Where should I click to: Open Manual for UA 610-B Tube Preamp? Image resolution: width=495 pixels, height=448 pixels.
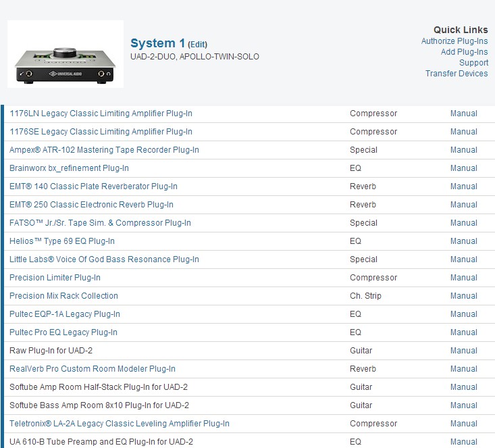(464, 442)
